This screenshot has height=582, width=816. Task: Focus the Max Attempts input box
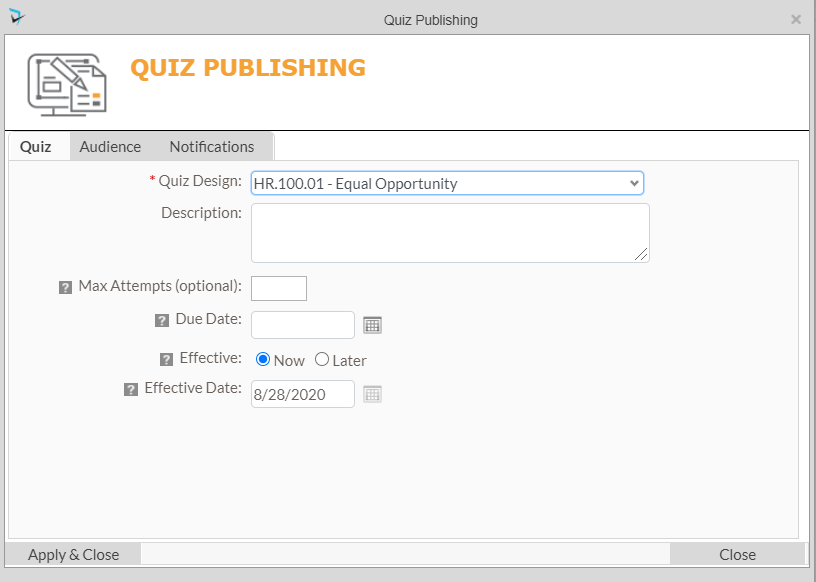(x=279, y=288)
